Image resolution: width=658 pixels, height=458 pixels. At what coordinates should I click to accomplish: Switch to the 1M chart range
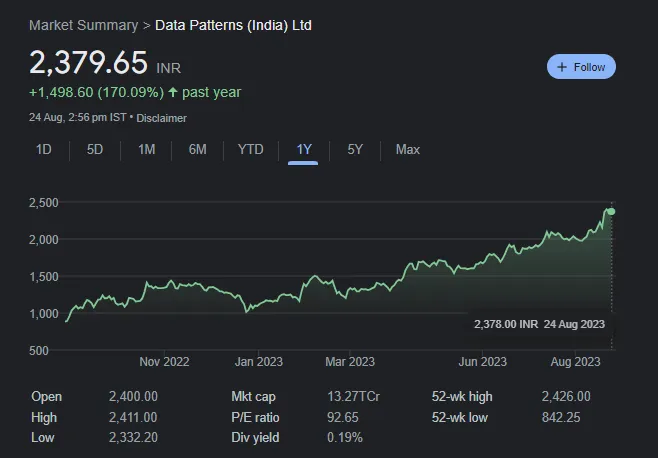pyautogui.click(x=146, y=149)
